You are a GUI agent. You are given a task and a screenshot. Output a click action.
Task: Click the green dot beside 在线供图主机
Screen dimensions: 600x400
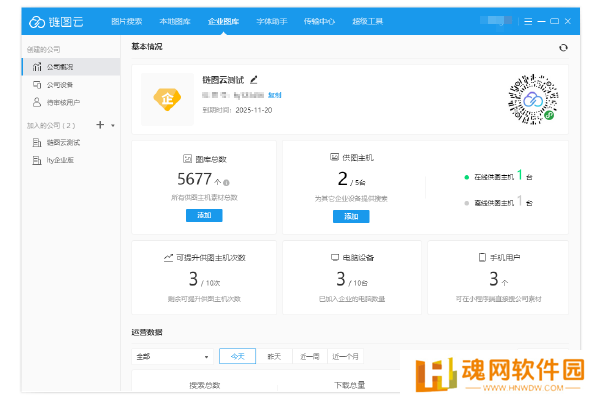466,177
